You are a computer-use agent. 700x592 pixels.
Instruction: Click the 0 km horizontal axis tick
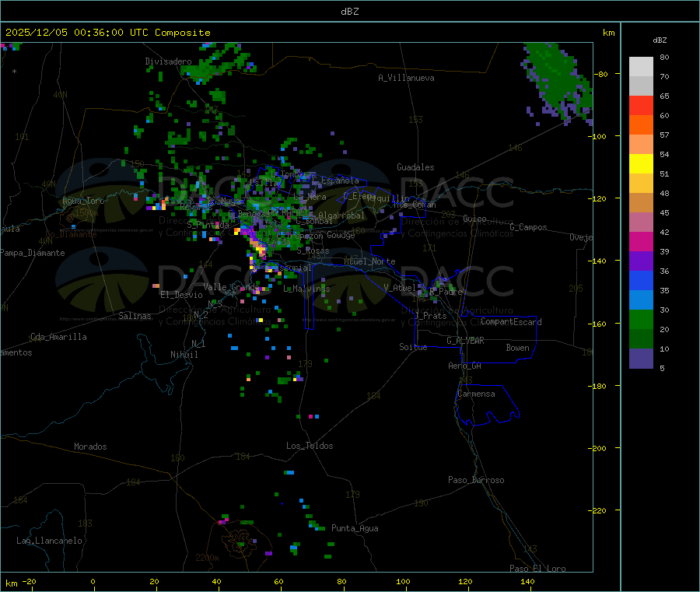coord(93,581)
